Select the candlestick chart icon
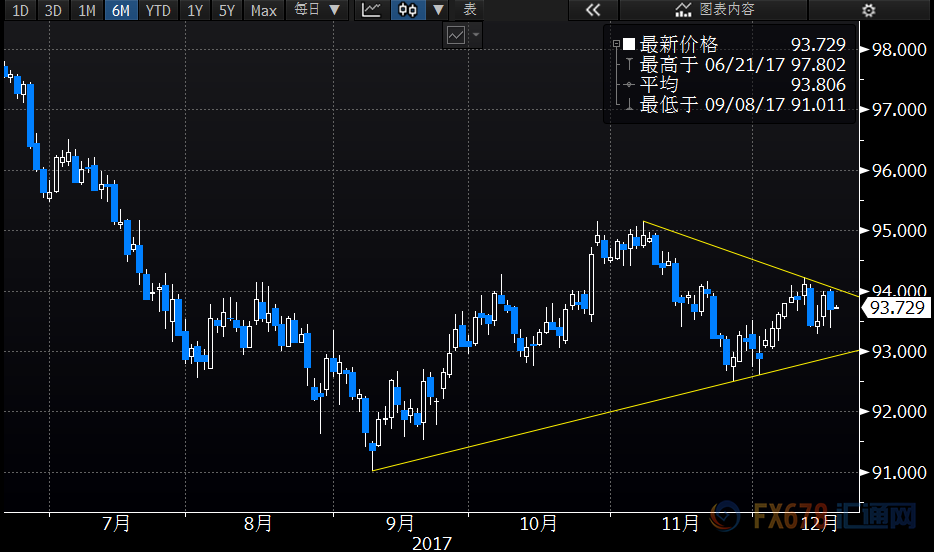Viewport: 934px width, 552px height. [407, 10]
